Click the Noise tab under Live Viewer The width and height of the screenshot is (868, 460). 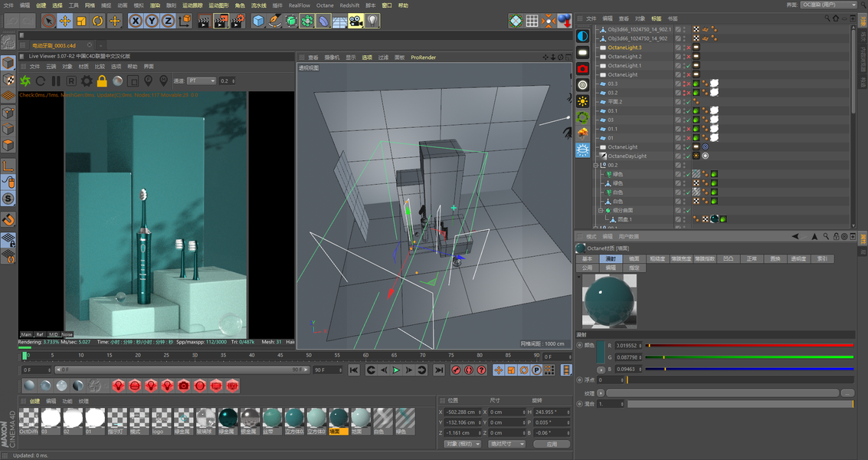pos(67,334)
